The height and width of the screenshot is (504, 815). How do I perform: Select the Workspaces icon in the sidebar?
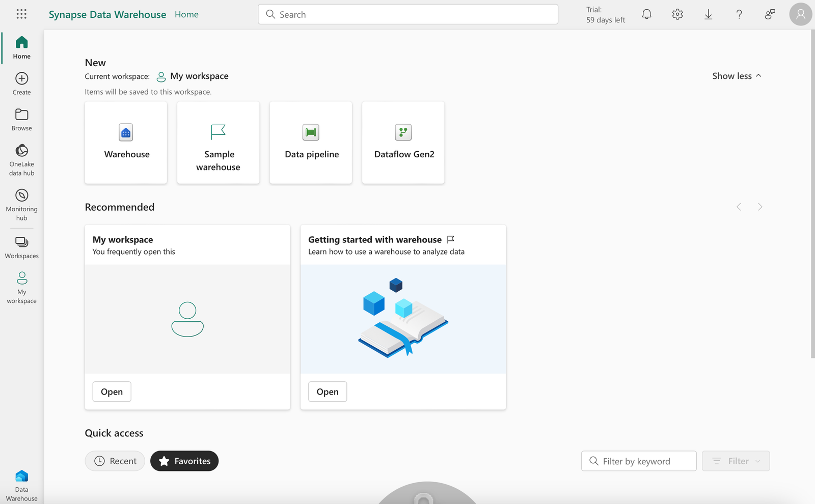(21, 247)
